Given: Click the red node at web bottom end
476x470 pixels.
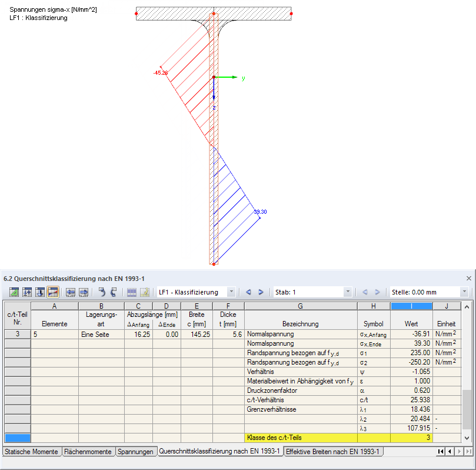Looking at the screenshot, I should coord(214,264).
